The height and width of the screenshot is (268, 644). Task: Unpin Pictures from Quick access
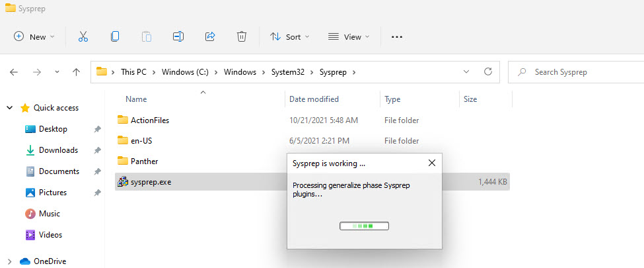pyautogui.click(x=97, y=193)
